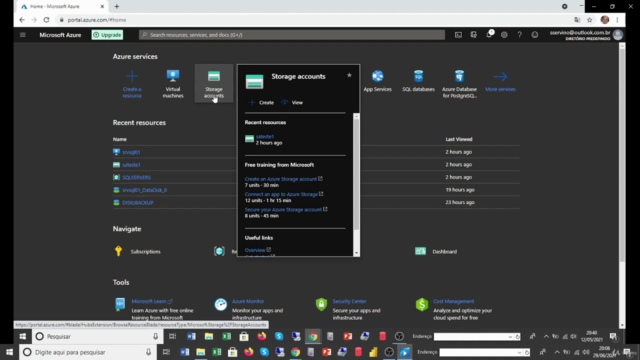
Task: Open the Chrome profile picture
Action: coord(604,20)
